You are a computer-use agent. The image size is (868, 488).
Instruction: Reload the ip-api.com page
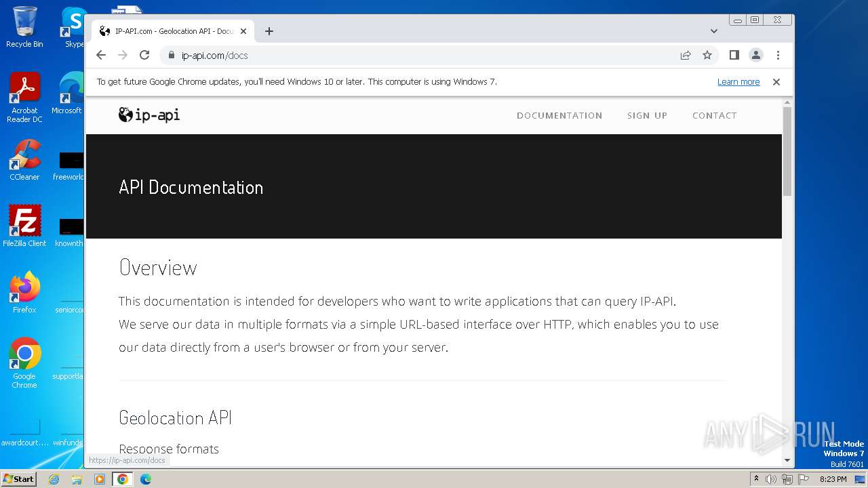[x=144, y=55]
